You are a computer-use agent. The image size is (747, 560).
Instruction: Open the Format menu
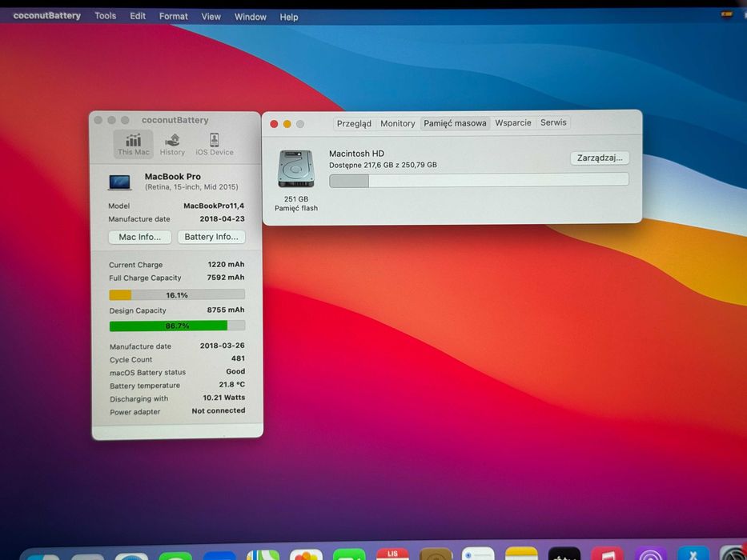[x=174, y=16]
